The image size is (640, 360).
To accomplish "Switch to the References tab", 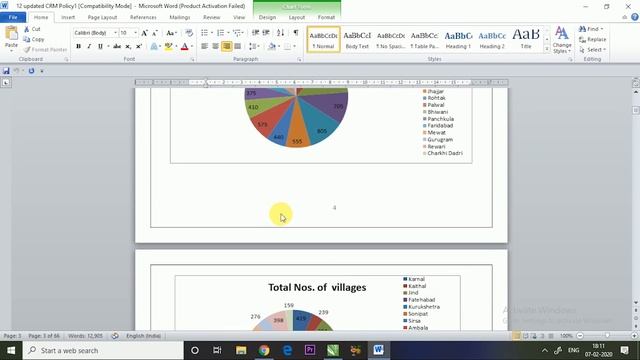I will click(143, 17).
